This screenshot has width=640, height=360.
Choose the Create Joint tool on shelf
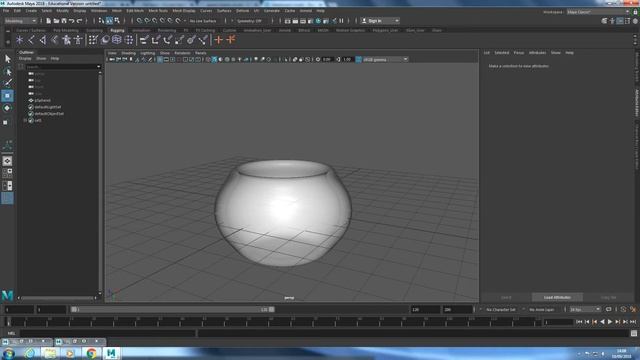[31, 40]
